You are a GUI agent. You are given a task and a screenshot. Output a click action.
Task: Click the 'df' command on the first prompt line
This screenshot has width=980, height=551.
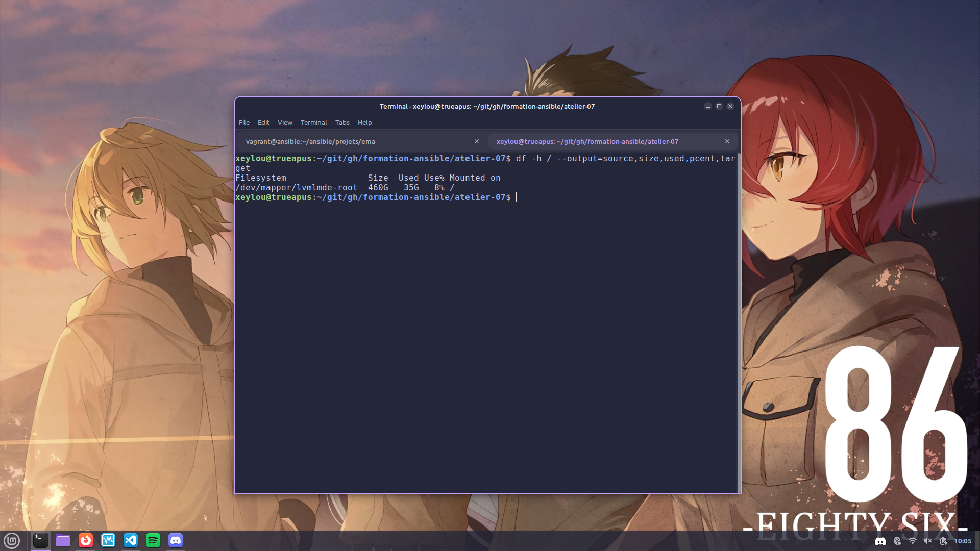click(521, 159)
